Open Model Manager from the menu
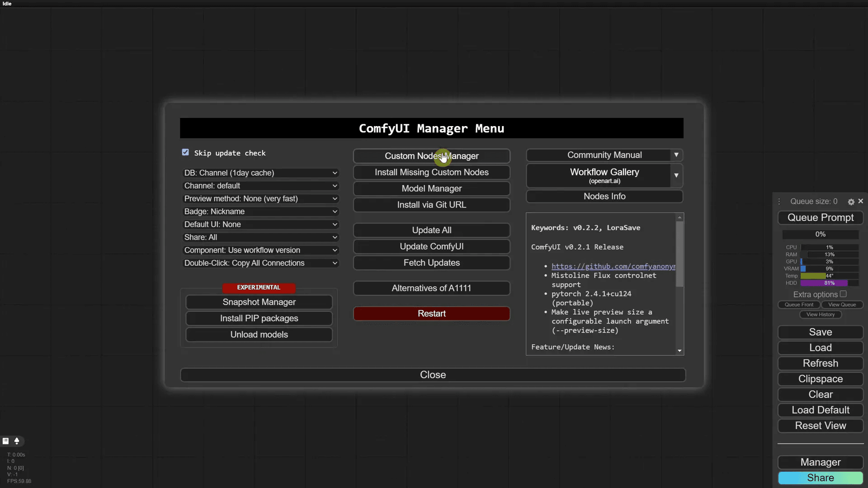This screenshot has width=868, height=488. 431,188
